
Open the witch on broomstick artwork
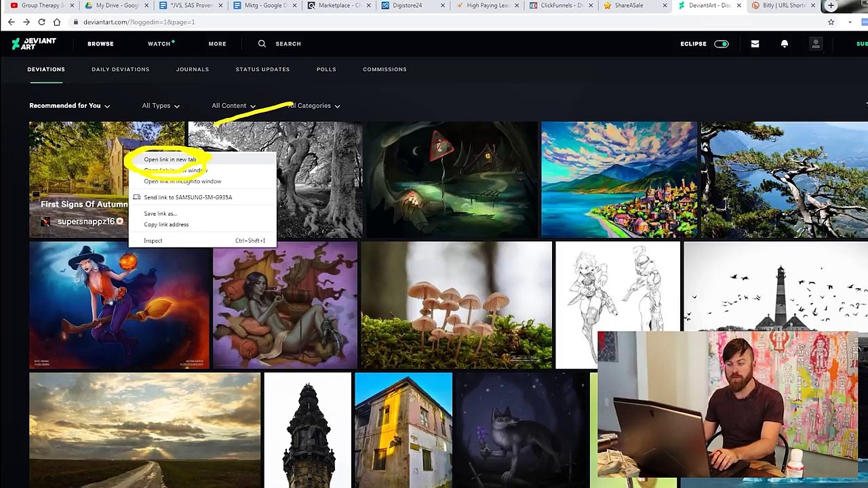(x=119, y=306)
